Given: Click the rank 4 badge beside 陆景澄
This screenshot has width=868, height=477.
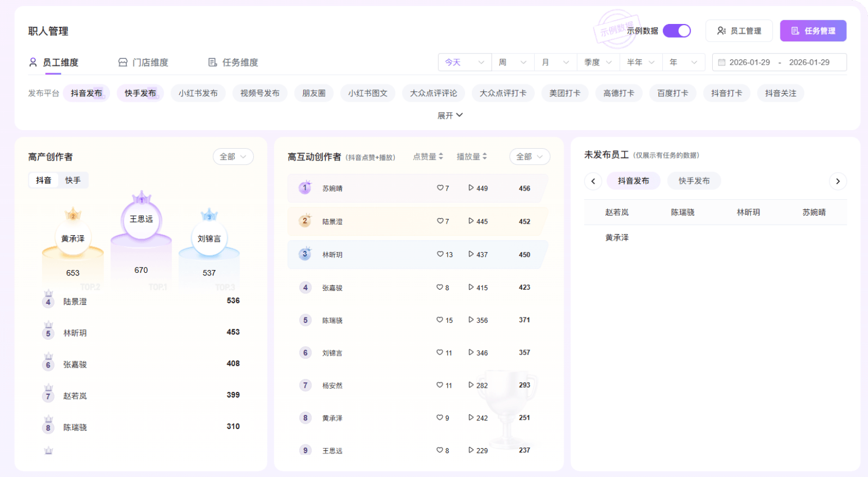Looking at the screenshot, I should (48, 301).
